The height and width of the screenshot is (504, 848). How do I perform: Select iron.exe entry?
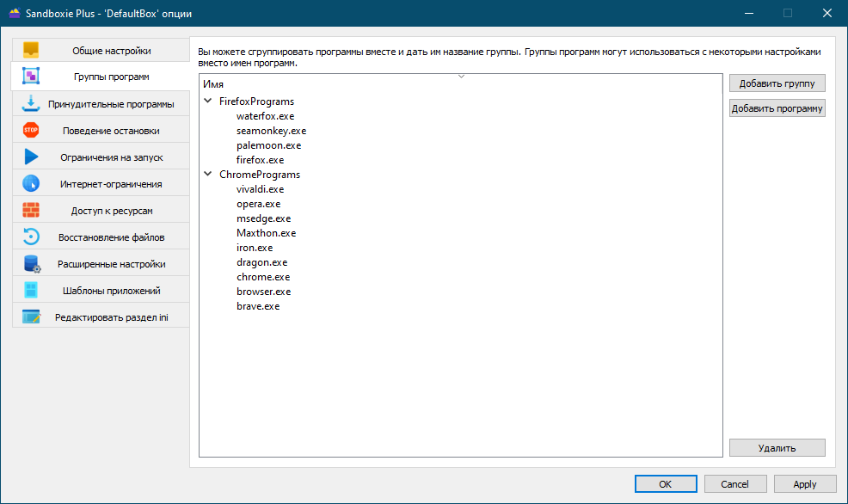255,247
